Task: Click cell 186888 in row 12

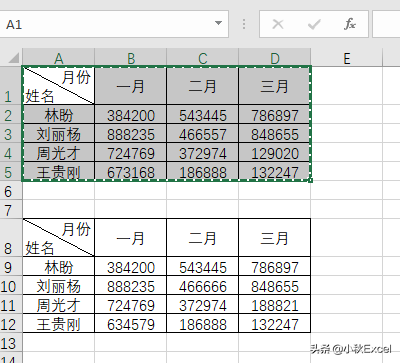Action: click(x=203, y=323)
